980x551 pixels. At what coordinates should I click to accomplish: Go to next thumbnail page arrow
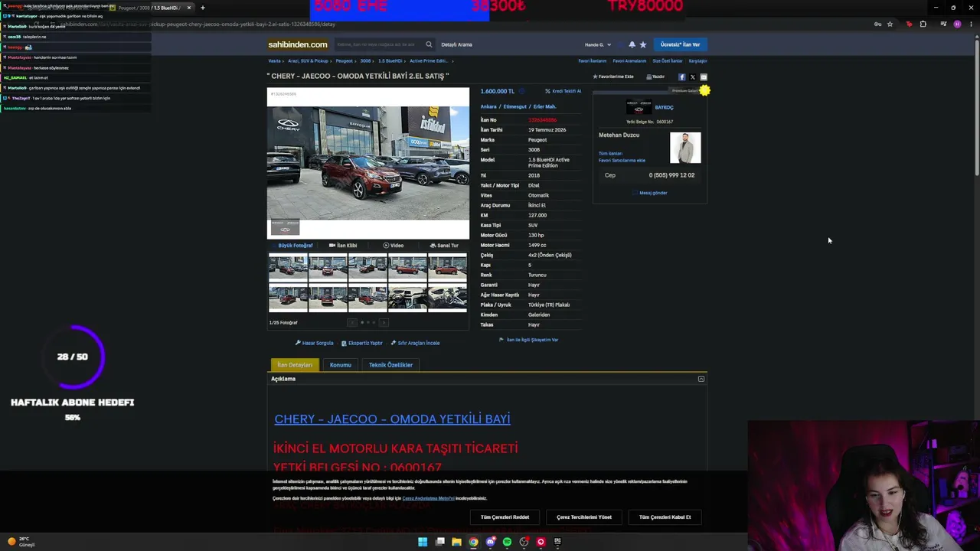click(x=384, y=322)
